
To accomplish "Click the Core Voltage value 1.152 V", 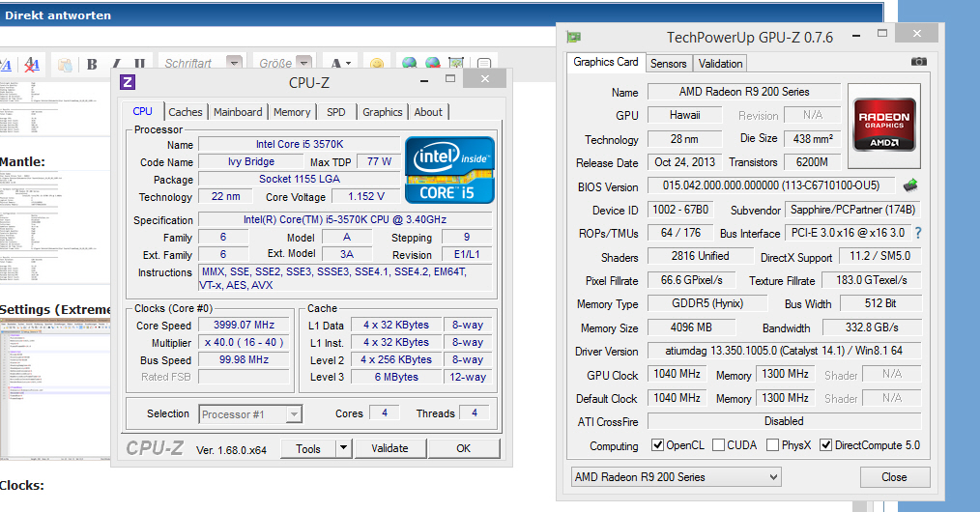I will [366, 197].
